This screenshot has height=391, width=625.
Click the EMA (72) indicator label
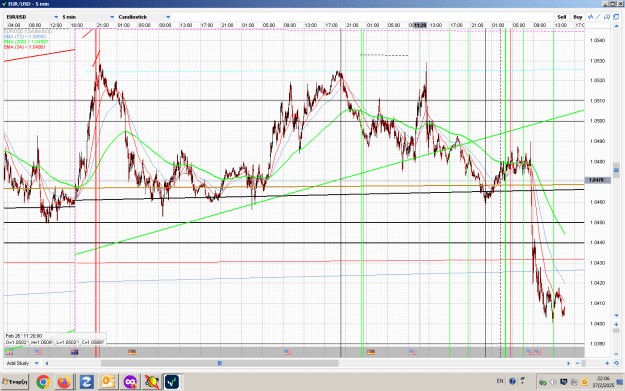[x=25, y=37]
